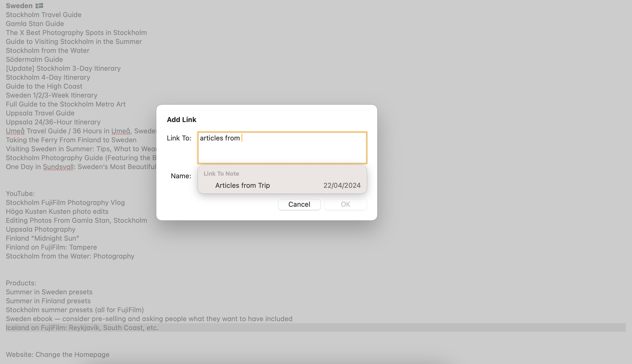
Task: Click the Cancel button in dialog
Action: tap(299, 204)
